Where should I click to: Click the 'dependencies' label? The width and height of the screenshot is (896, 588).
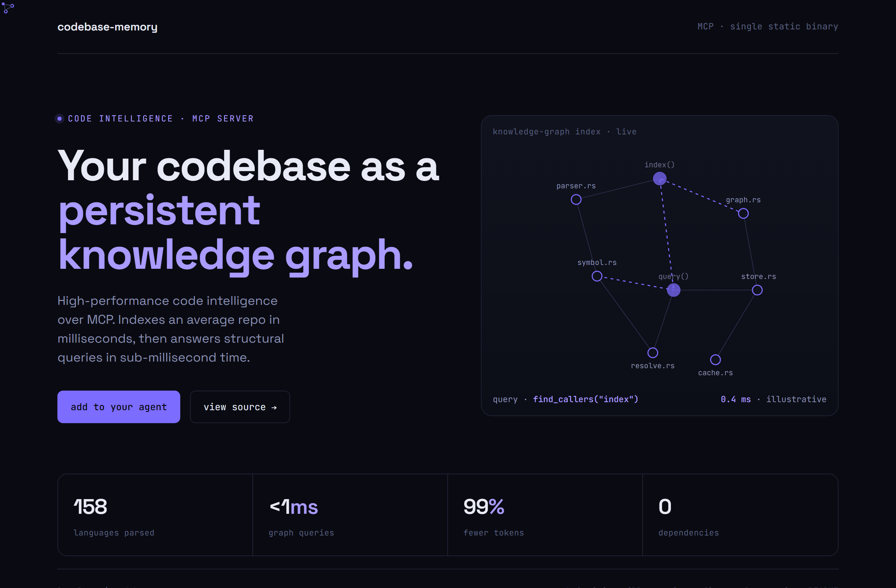(x=688, y=533)
